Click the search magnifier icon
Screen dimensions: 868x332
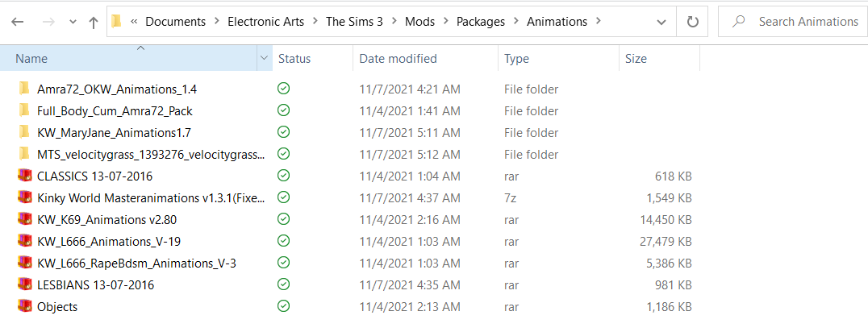click(738, 22)
